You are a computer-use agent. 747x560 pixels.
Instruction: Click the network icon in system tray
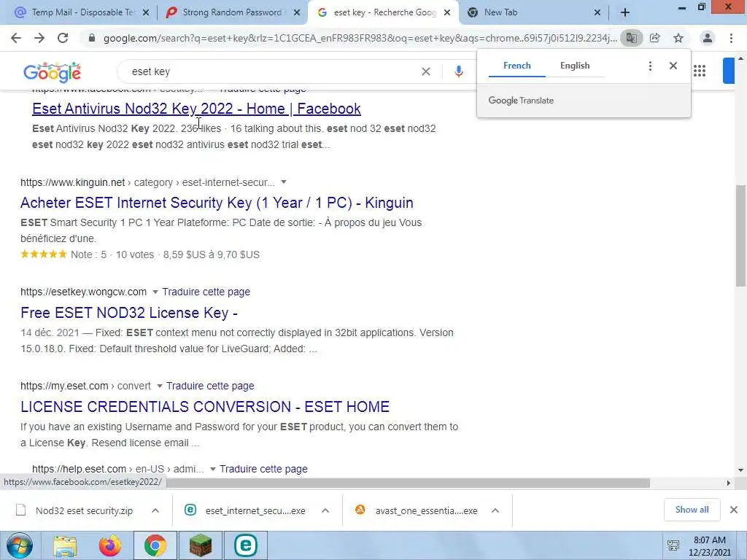coord(673,545)
